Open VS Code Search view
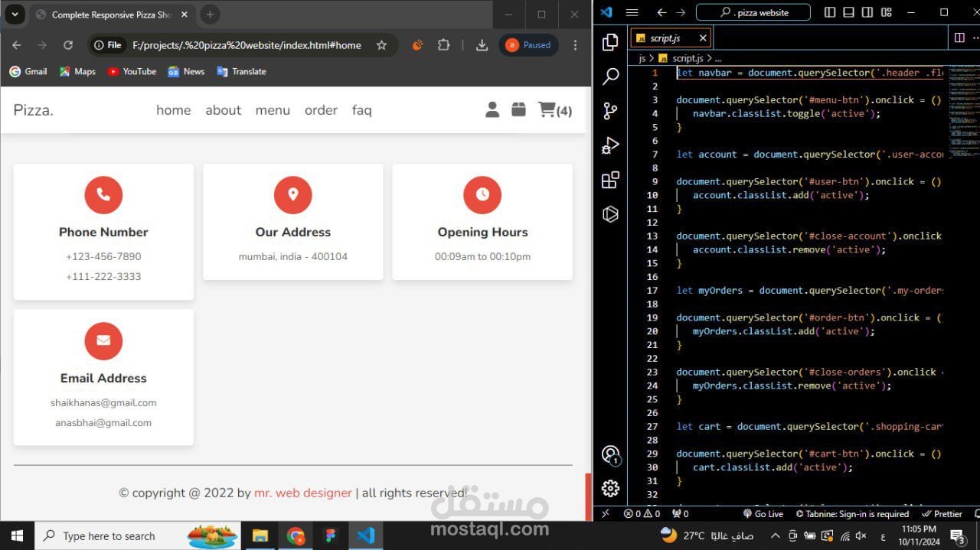Image resolution: width=980 pixels, height=550 pixels. coord(610,76)
